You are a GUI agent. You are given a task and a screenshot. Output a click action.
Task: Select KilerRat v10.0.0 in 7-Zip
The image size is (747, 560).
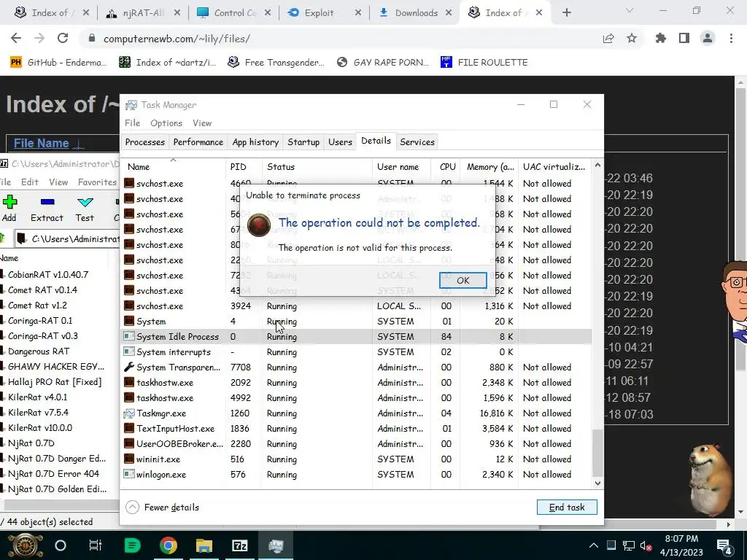[40, 427]
